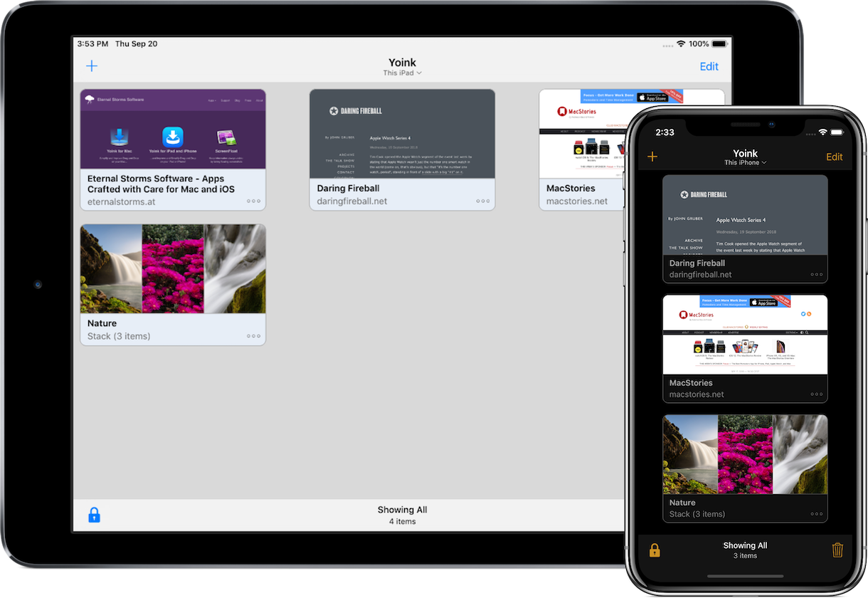Open the Eternal Storms Software thumbnail on iPad

[173, 129]
